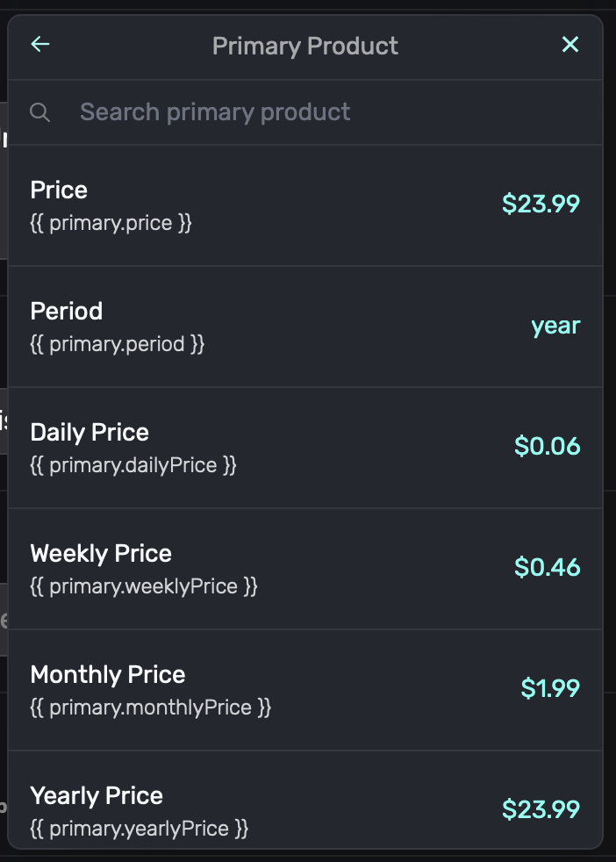Click the $0.06 daily price value
Viewport: 616px width, 862px height.
pos(548,447)
